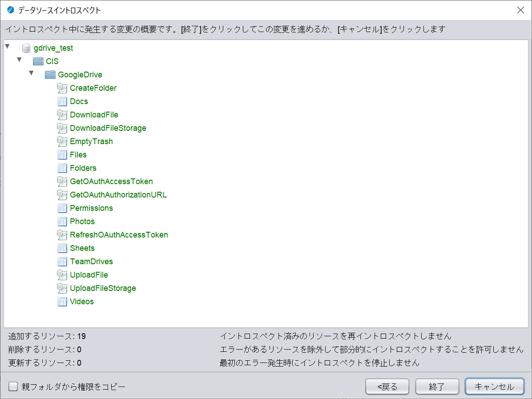Click the gdrive_test database icon

click(26, 48)
